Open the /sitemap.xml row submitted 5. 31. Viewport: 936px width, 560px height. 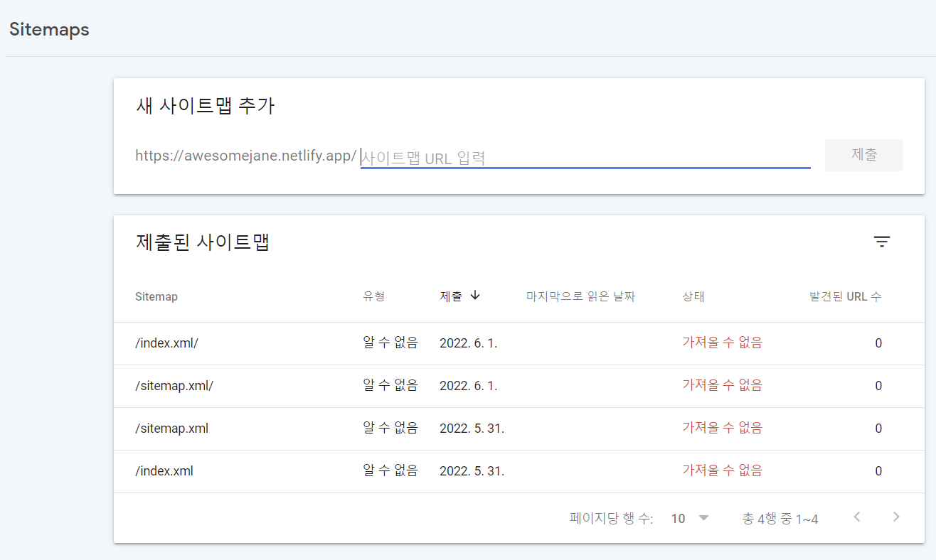pyautogui.click(x=519, y=429)
